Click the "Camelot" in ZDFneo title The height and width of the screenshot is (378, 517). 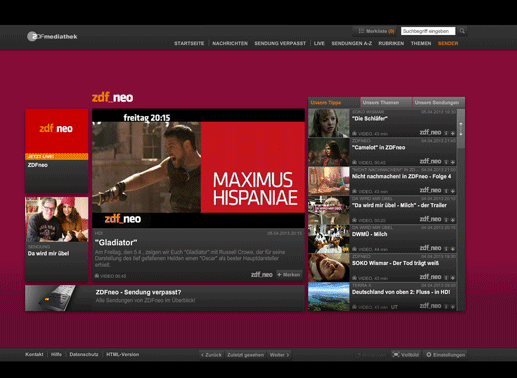coord(379,147)
